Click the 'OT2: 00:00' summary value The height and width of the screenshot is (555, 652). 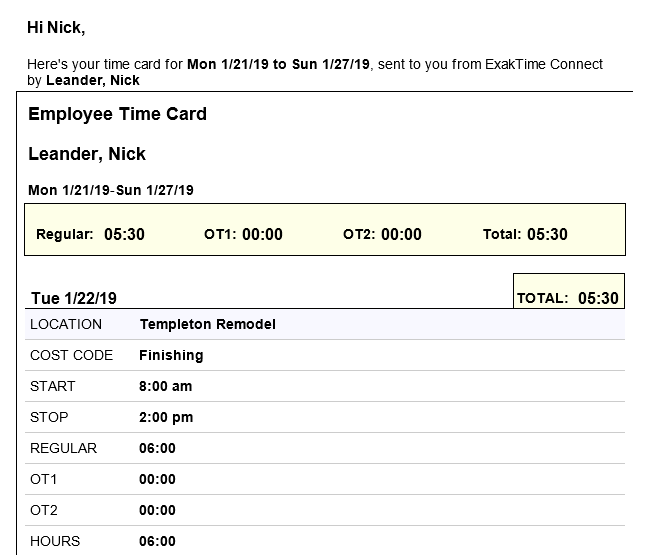pos(382,234)
